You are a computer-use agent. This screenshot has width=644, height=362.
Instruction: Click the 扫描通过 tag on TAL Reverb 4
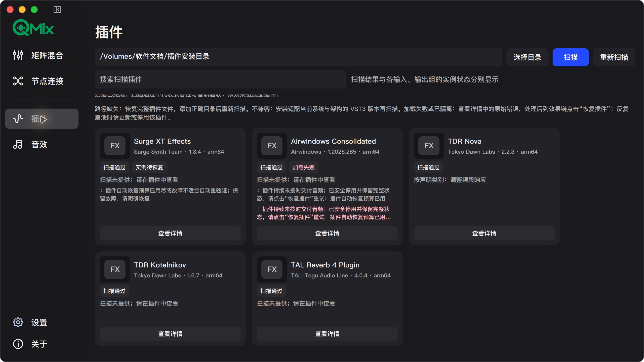(x=271, y=291)
